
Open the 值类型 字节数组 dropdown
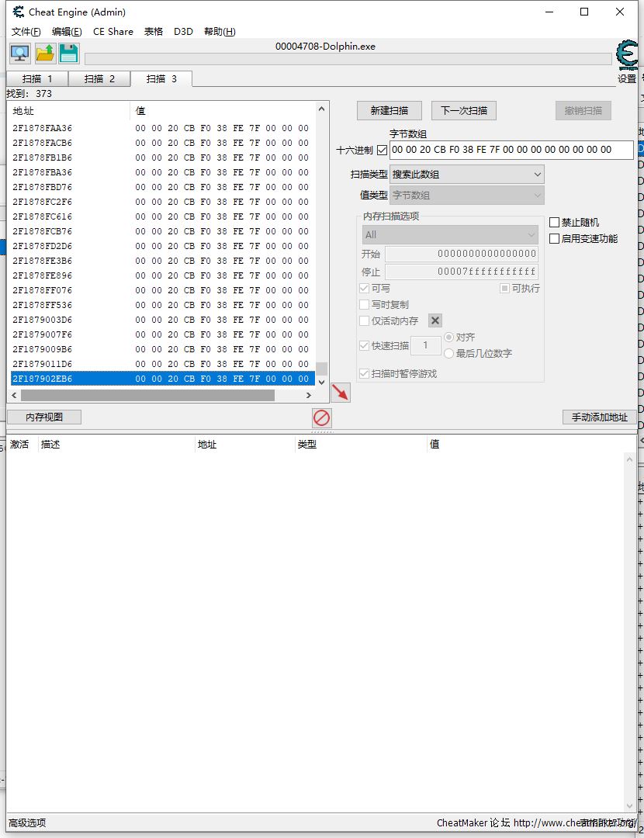[x=466, y=196]
